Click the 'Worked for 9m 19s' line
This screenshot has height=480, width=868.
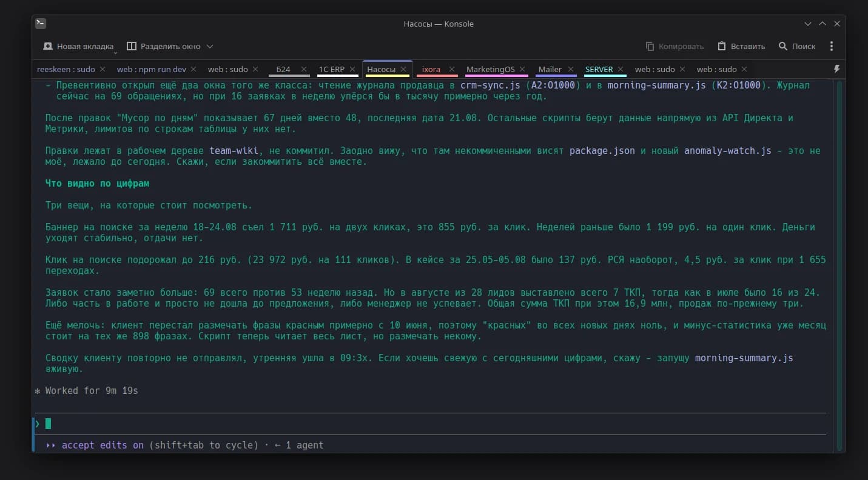[x=92, y=391]
